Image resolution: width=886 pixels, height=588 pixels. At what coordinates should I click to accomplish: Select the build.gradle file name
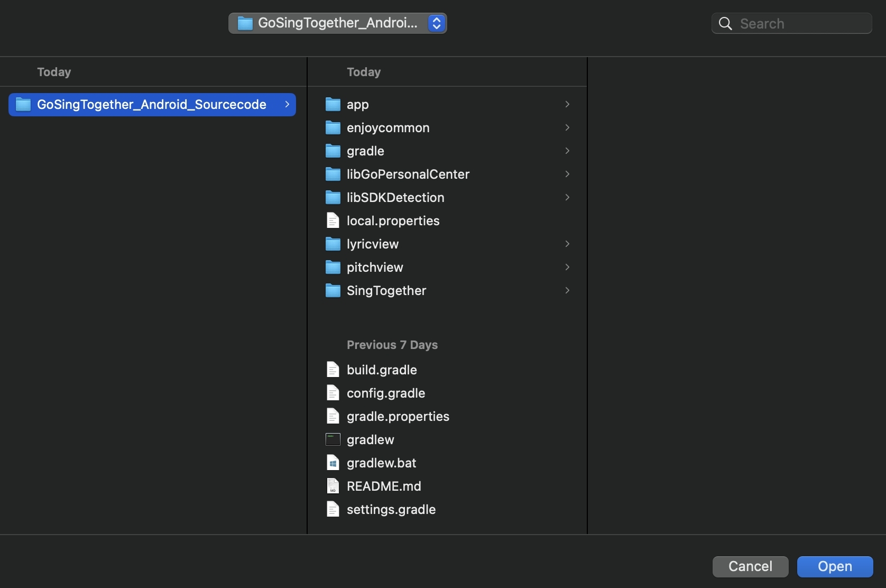tap(382, 370)
